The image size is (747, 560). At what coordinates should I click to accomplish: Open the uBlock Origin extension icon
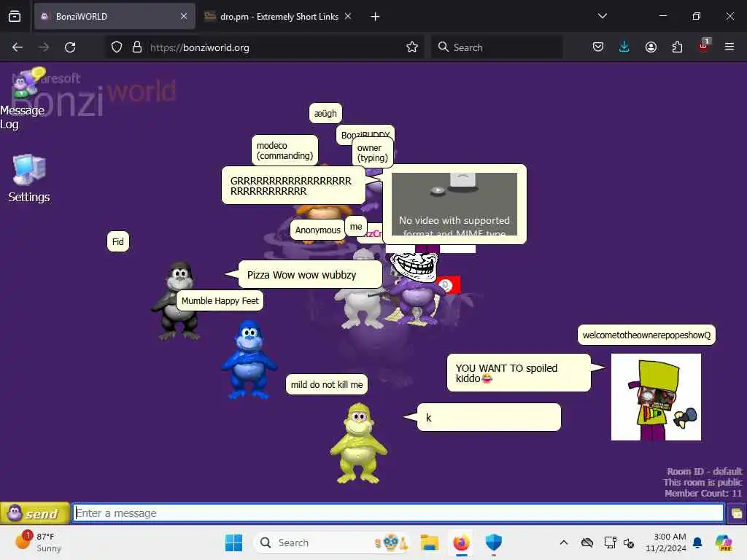point(704,46)
